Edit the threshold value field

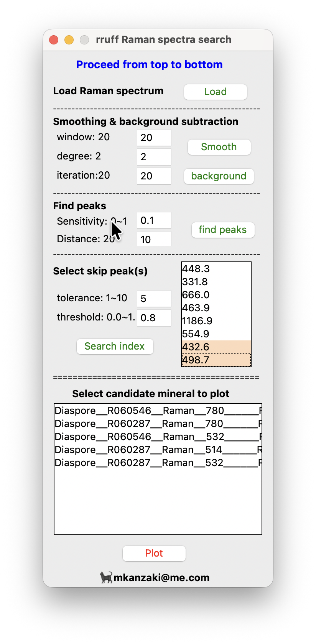coord(154,318)
